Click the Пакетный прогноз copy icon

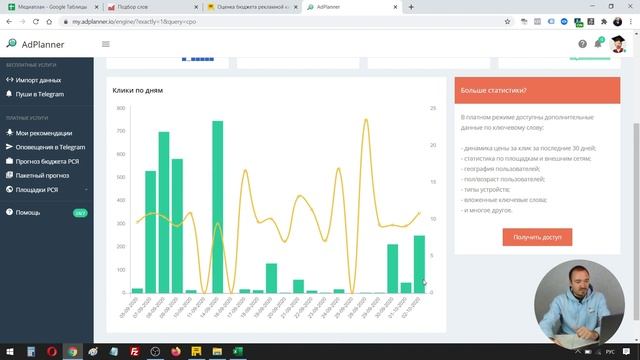9,175
